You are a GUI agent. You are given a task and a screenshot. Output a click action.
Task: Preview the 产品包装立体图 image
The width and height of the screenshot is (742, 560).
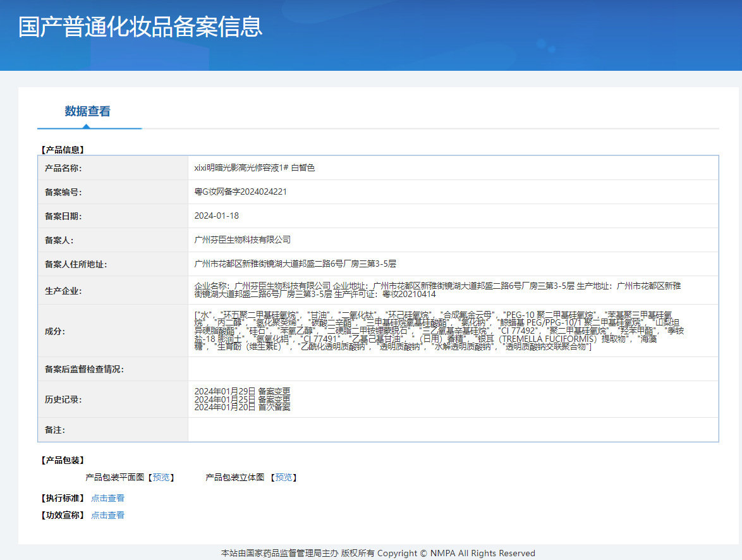(284, 477)
